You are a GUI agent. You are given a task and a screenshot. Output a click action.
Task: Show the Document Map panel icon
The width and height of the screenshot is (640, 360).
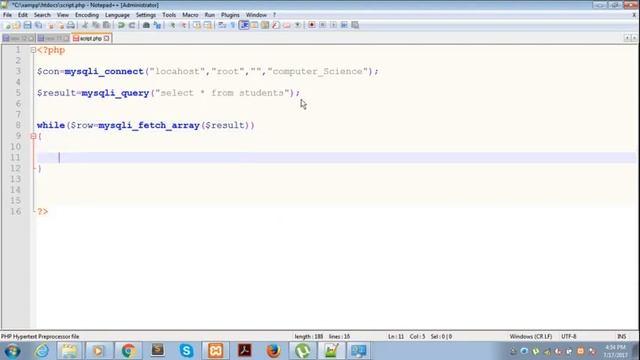(x=265, y=25)
